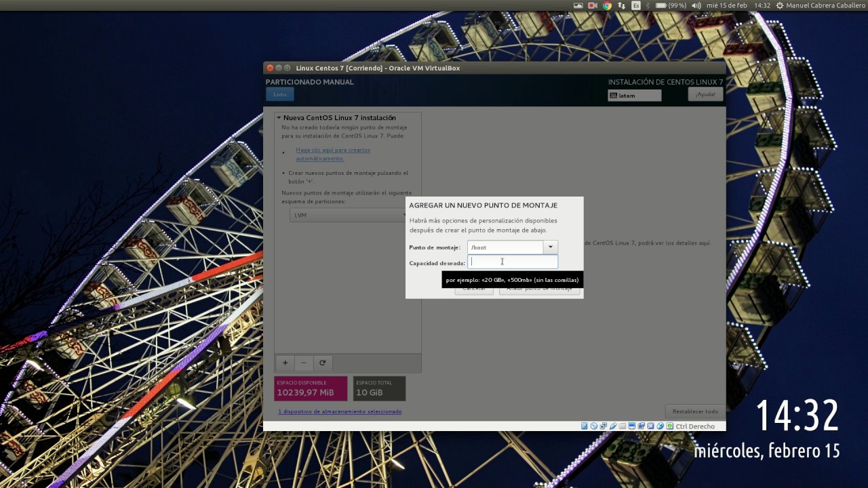This screenshot has height=488, width=868.
Task: Click the green keyboard capture arrow icon
Action: click(670, 426)
